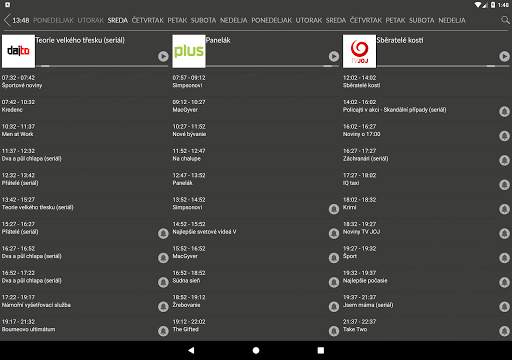Play the Plus channel live stream
Screen dimensions: 512x360
coord(334,56)
